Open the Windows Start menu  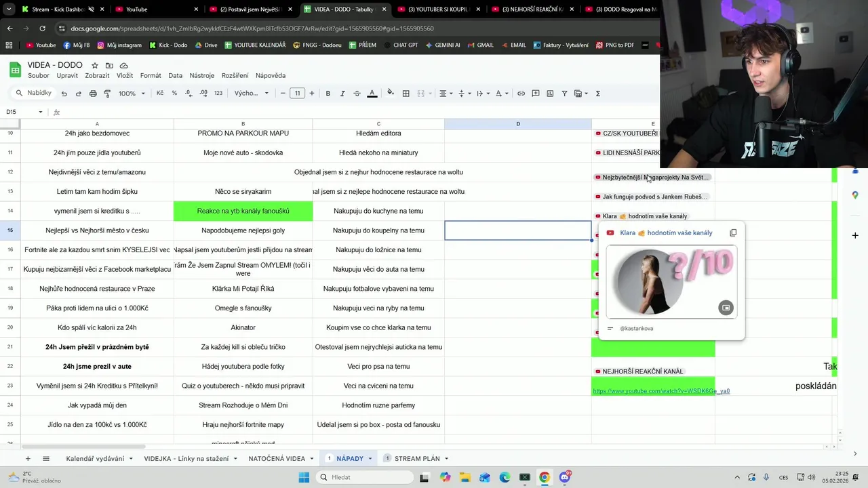(303, 477)
